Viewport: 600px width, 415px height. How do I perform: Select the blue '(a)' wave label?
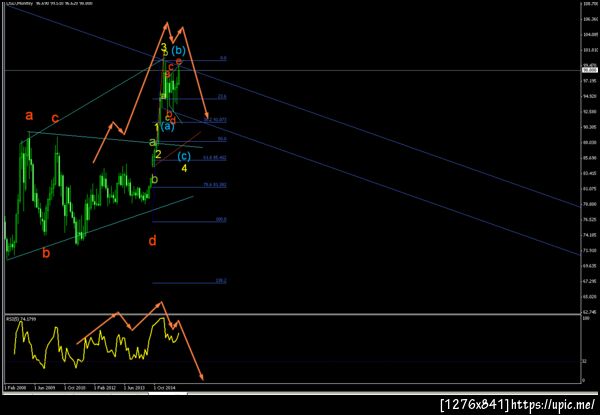(x=168, y=126)
